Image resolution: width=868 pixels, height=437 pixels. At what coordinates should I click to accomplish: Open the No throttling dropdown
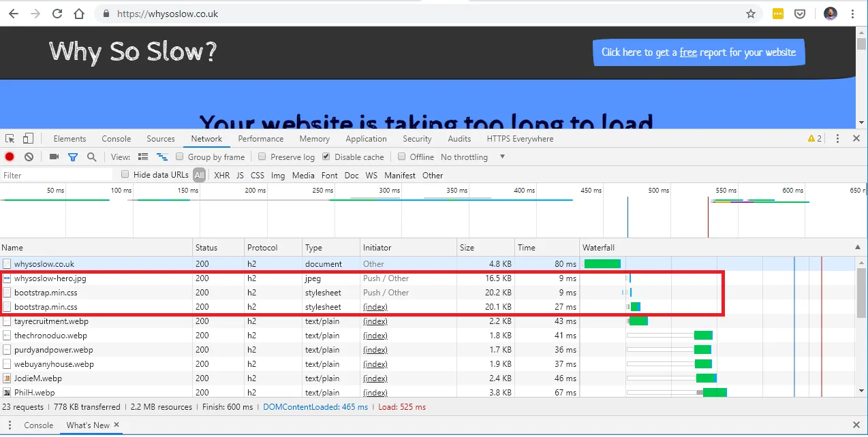pyautogui.click(x=473, y=157)
